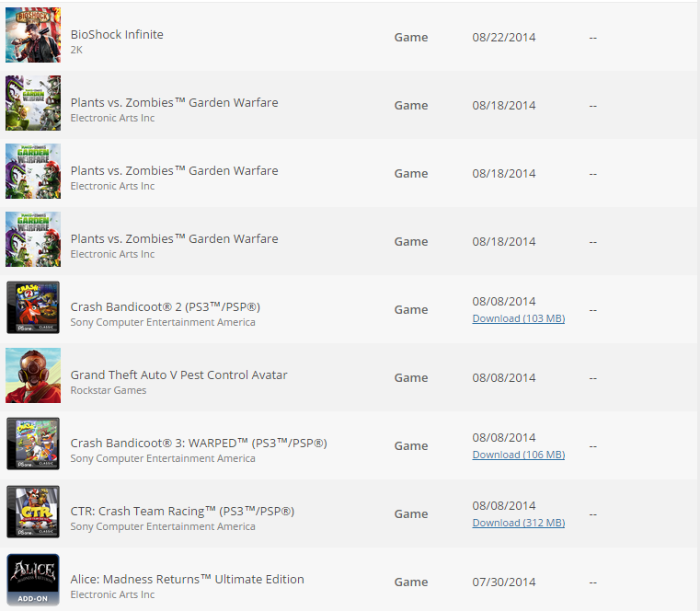Select the 08/22/2014 date for BioShock Infinite
Screen dimensions: 700x611
(x=504, y=37)
